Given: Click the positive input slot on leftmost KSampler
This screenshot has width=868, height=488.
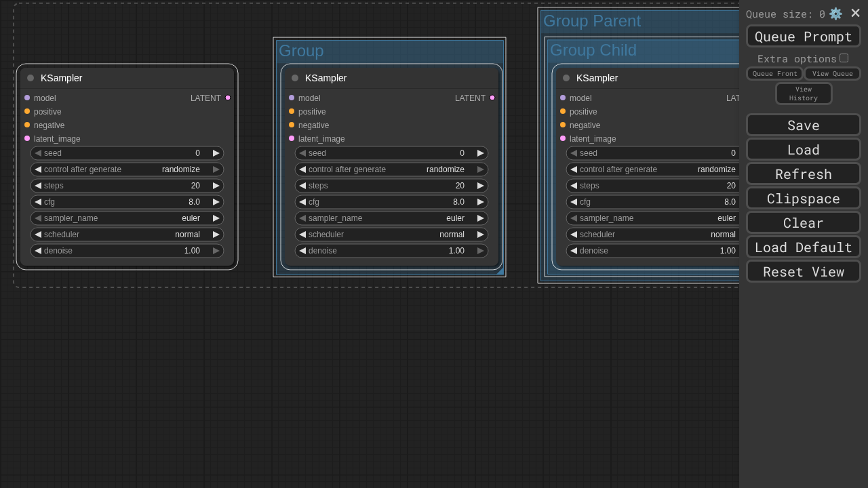Looking at the screenshot, I should click(x=27, y=112).
